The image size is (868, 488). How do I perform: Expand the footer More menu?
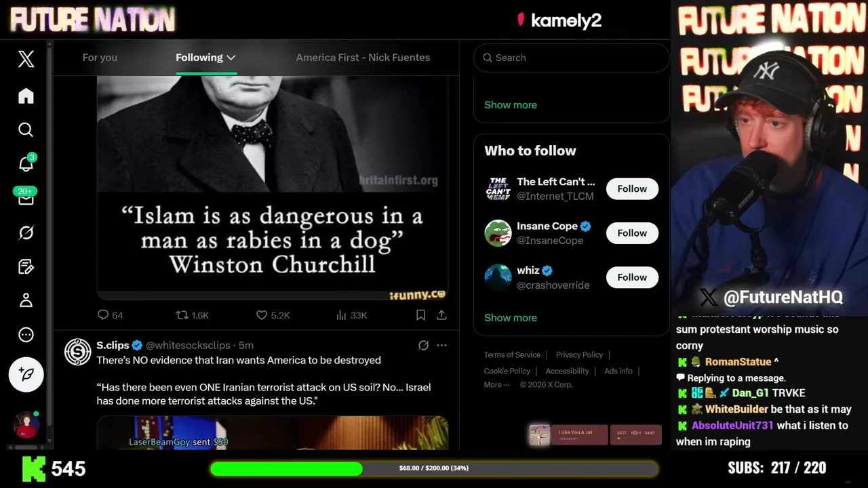tap(496, 384)
